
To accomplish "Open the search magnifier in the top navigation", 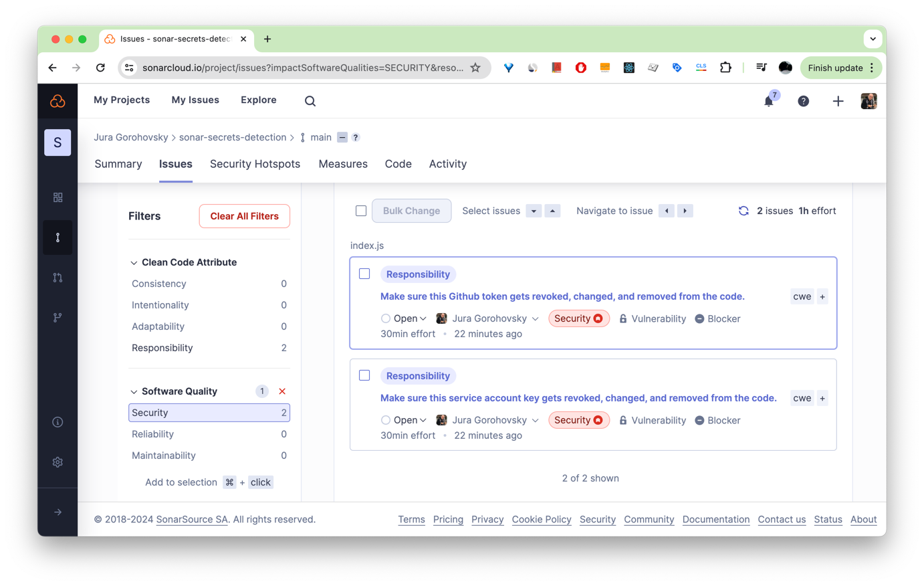I will (x=310, y=101).
